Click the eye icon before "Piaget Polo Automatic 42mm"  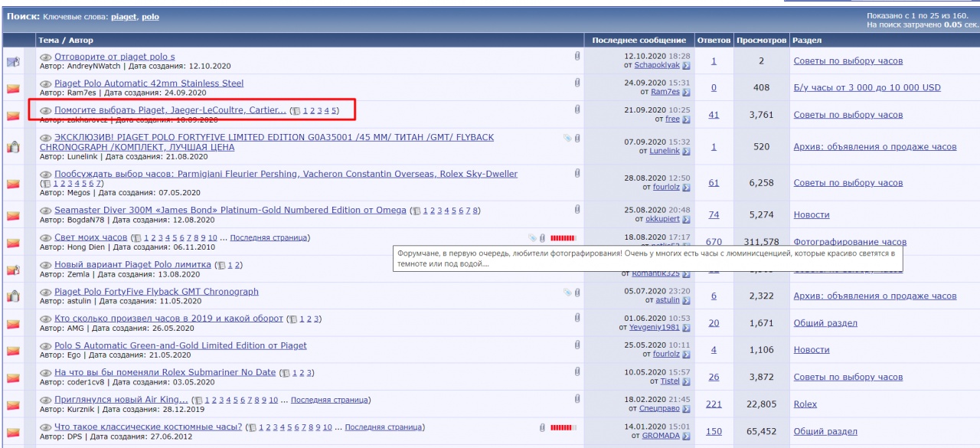(46, 83)
